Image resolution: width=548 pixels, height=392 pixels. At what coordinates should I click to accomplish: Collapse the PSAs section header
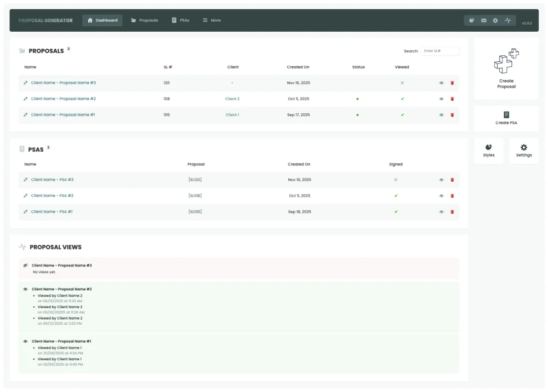(x=36, y=149)
